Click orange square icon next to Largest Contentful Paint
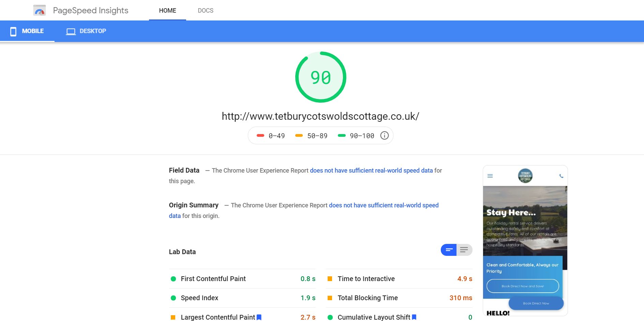The height and width of the screenshot is (321, 644). 173,317
